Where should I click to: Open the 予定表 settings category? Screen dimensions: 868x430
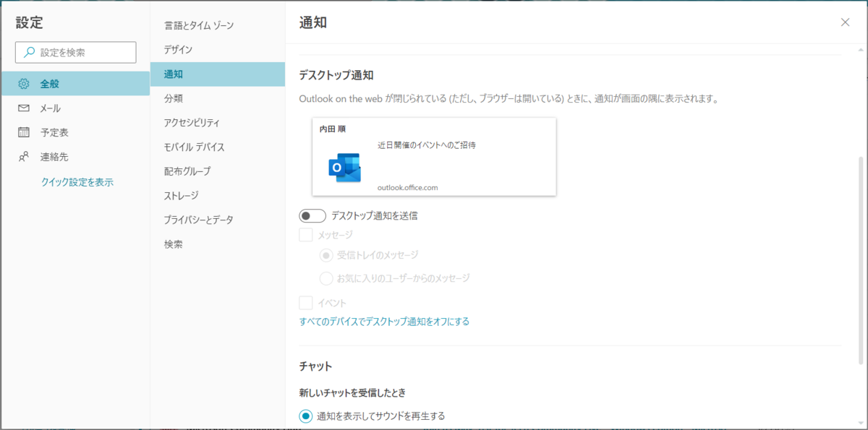point(75,132)
